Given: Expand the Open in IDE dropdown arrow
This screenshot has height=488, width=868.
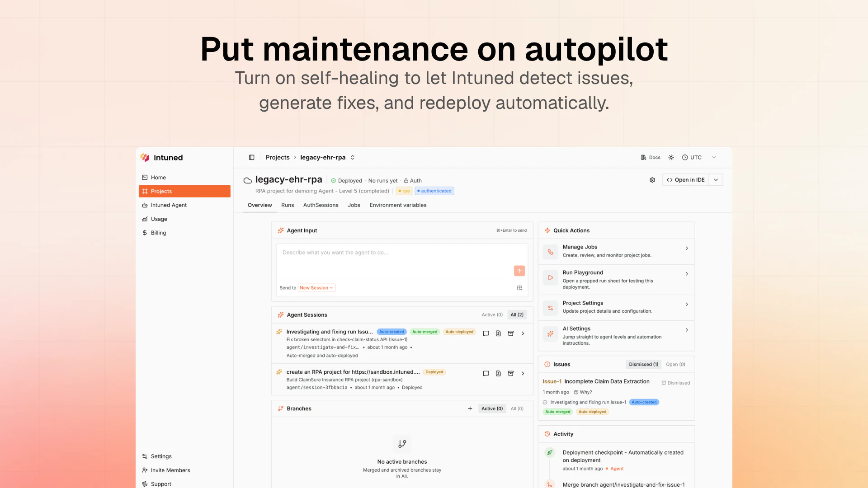Looking at the screenshot, I should 716,180.
